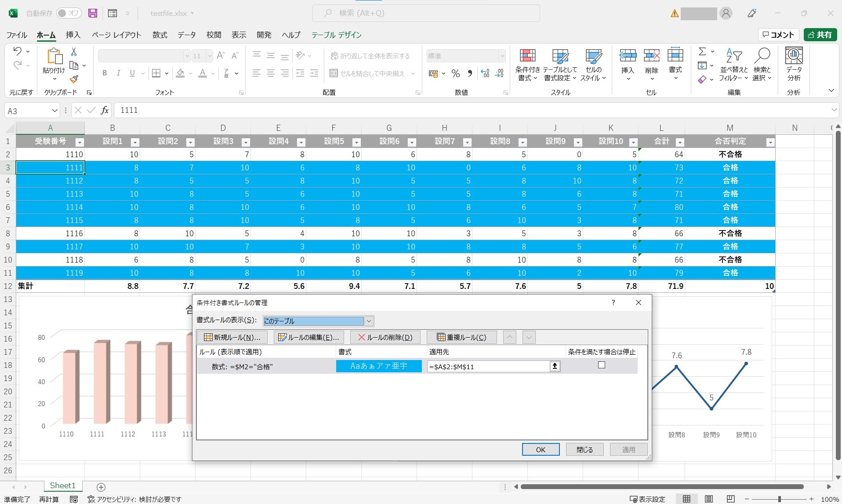Click the Cut scissors icon
842x504 pixels.
74,52
